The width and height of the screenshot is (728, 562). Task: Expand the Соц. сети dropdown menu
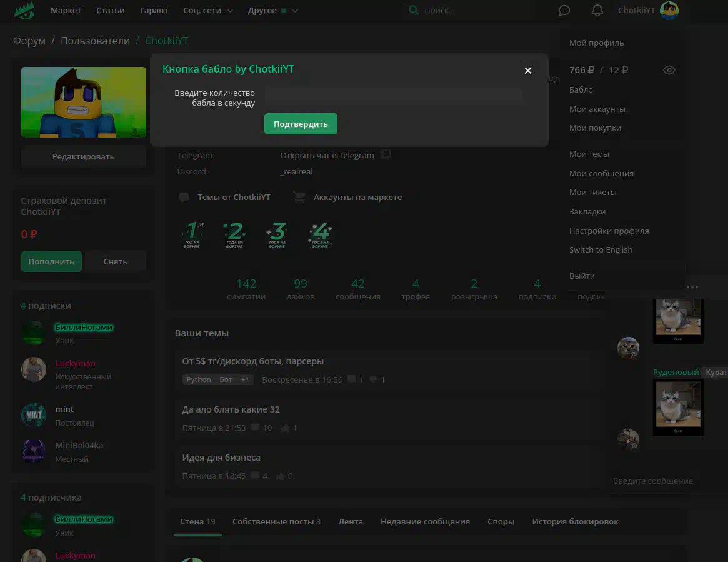click(x=208, y=11)
